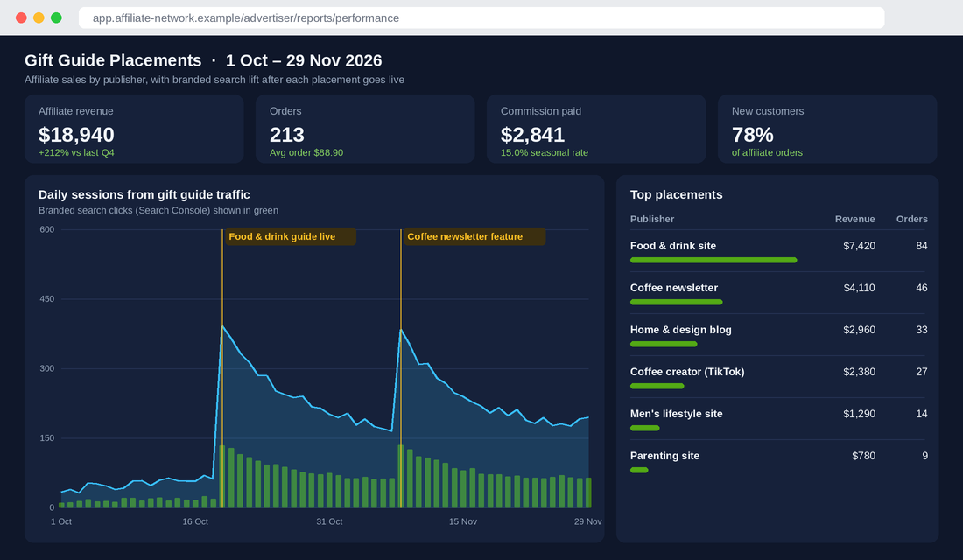Screen dimensions: 963x560
Task: Click the Food & drink site revenue bar
Action: point(713,261)
